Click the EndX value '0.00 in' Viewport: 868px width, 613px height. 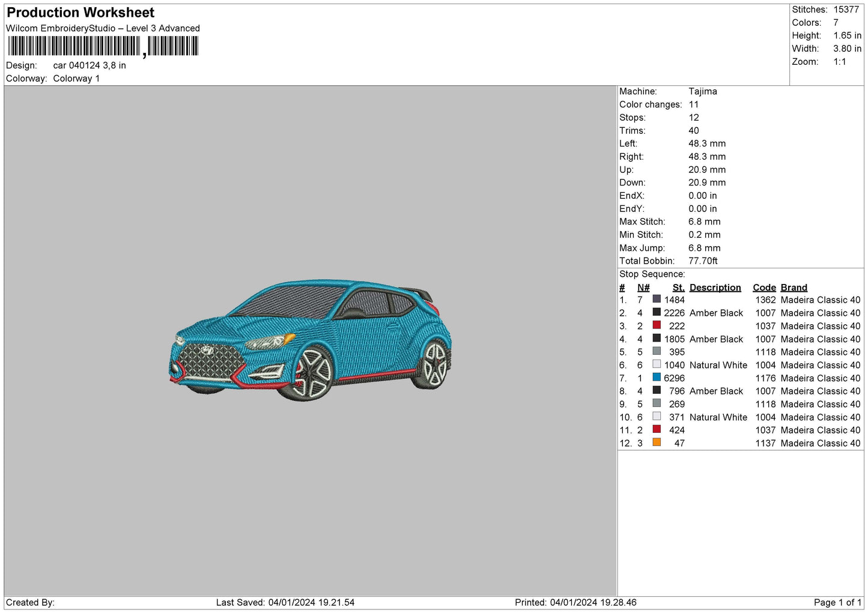(703, 196)
